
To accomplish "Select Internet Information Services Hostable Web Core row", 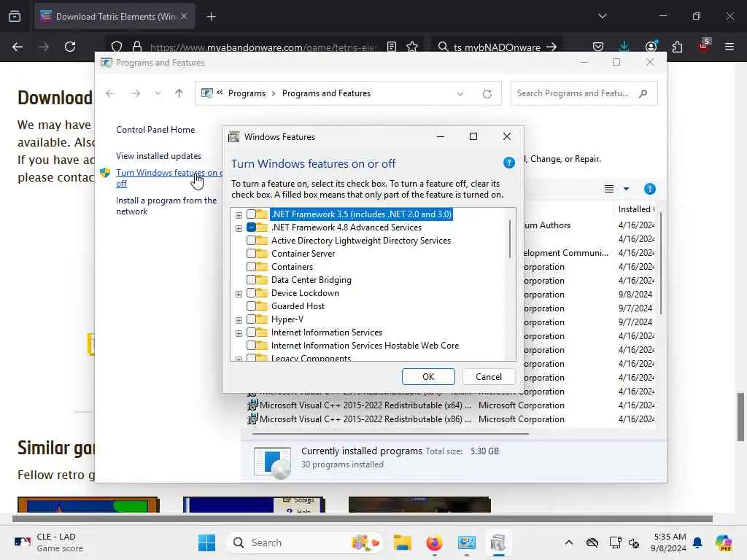I will click(365, 346).
